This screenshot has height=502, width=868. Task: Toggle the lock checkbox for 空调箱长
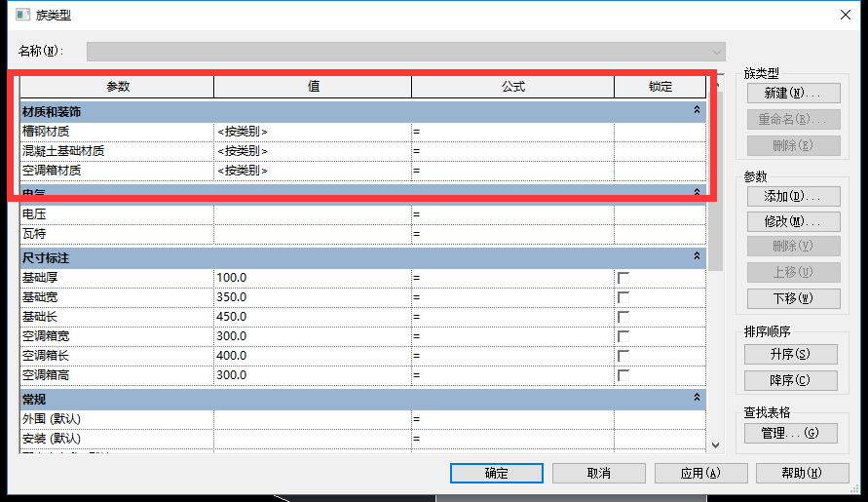pyautogui.click(x=623, y=356)
